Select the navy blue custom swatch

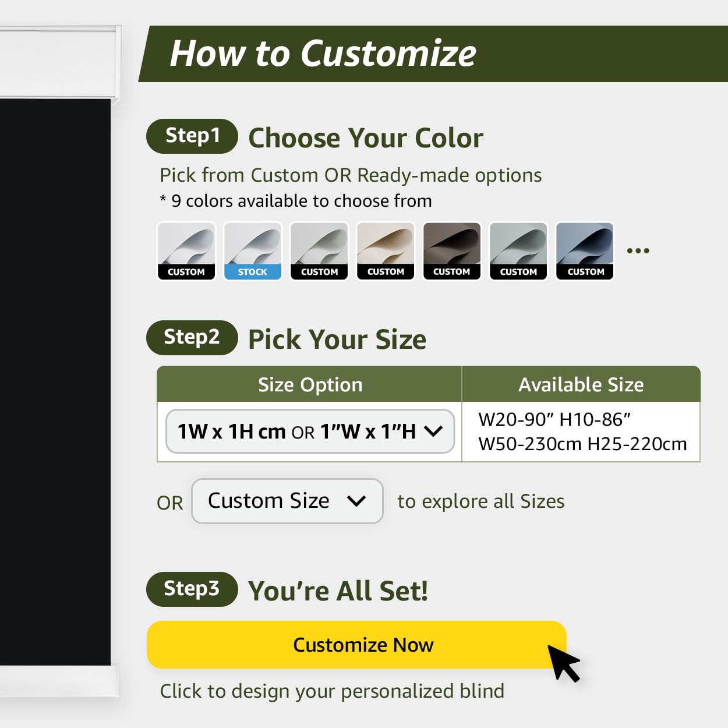click(x=585, y=251)
